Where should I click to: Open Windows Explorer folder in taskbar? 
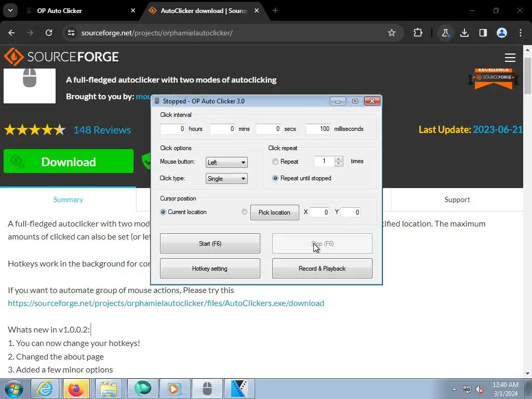(109, 389)
